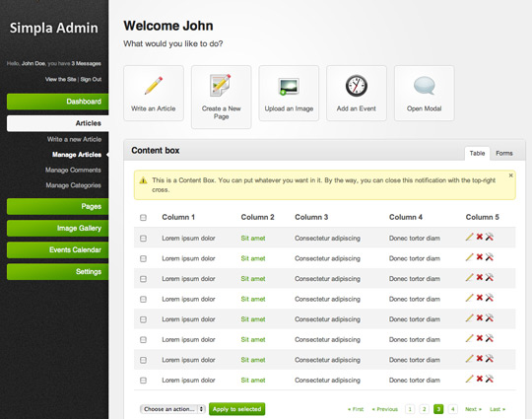532x419 pixels.
Task: Click the View the Site link
Action: point(61,80)
